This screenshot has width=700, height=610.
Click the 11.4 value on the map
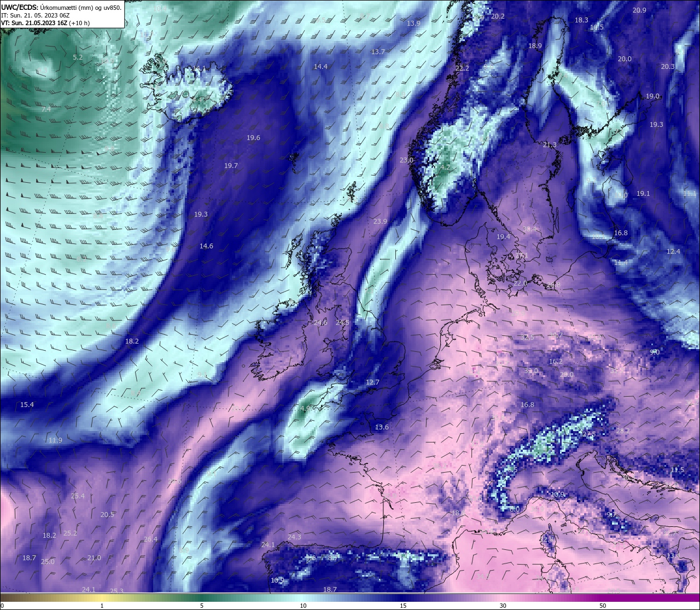[x=621, y=263]
